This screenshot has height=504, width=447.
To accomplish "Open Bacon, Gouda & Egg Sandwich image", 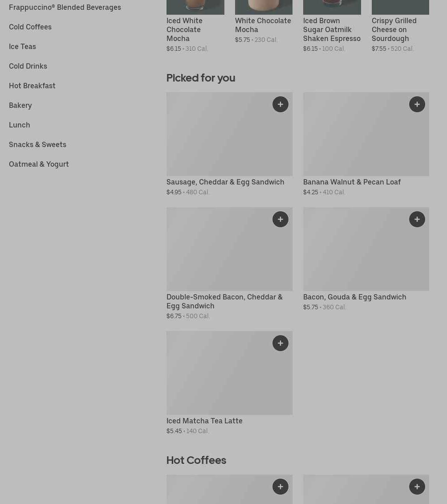I will 366,249.
